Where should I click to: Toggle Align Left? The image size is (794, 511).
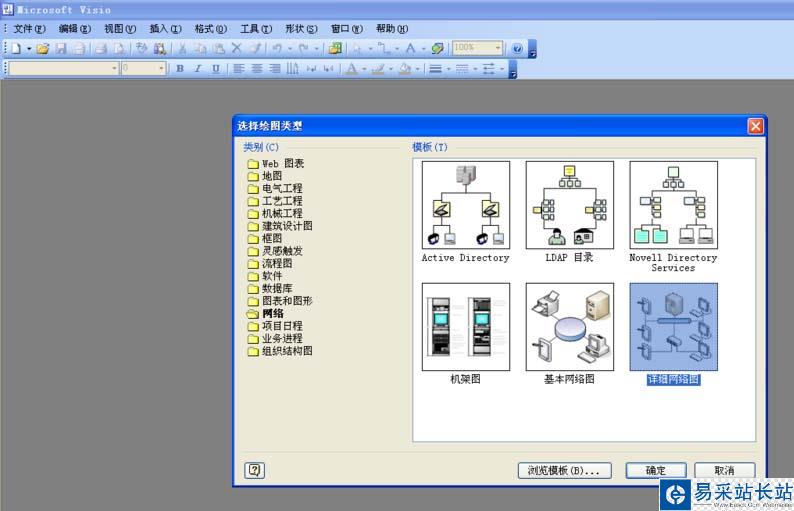tap(239, 68)
